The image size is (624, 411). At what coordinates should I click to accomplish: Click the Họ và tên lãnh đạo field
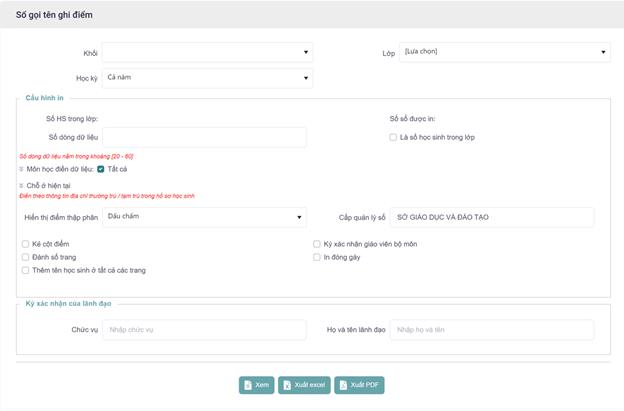tap(492, 329)
